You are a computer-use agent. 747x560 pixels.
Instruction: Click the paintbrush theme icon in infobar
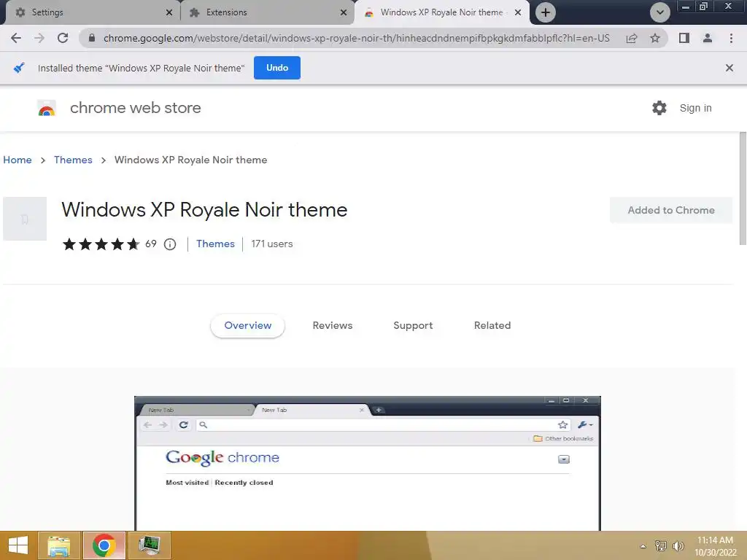click(x=19, y=68)
